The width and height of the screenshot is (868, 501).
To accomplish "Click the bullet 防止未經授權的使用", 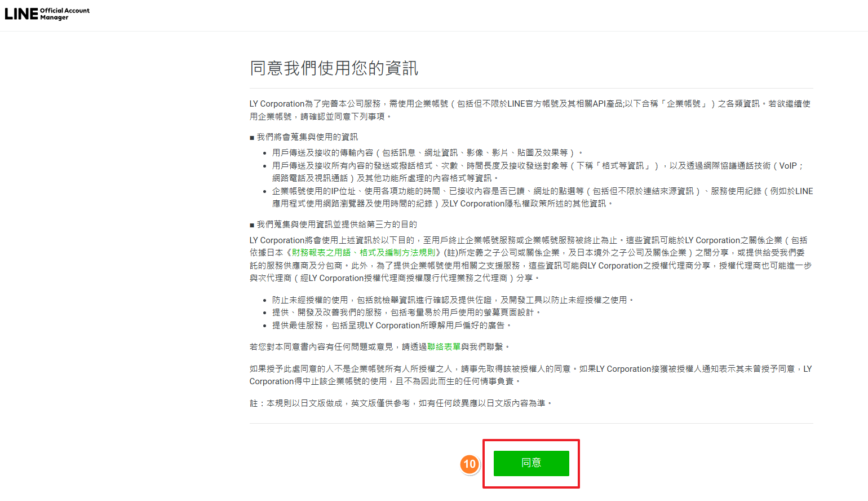I will [451, 300].
